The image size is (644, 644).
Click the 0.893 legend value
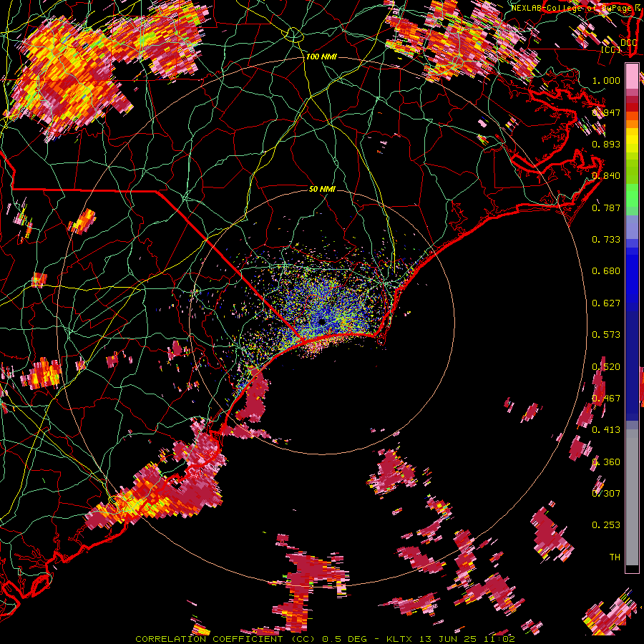click(x=606, y=144)
